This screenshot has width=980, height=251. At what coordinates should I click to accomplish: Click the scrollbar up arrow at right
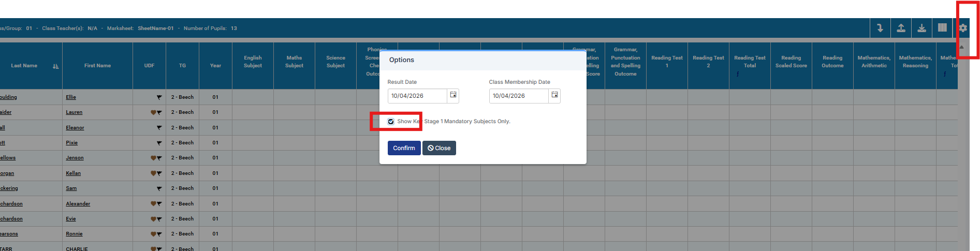(962, 47)
